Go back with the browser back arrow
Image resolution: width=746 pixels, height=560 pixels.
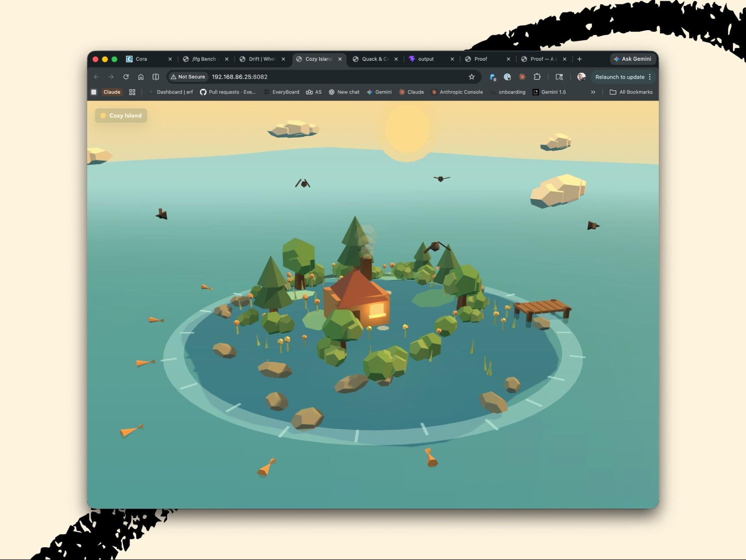[x=96, y=77]
